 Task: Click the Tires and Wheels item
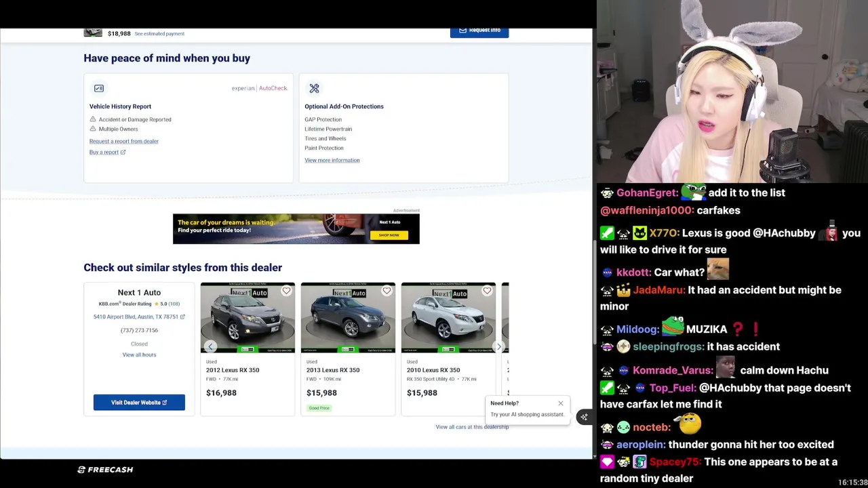(x=325, y=138)
